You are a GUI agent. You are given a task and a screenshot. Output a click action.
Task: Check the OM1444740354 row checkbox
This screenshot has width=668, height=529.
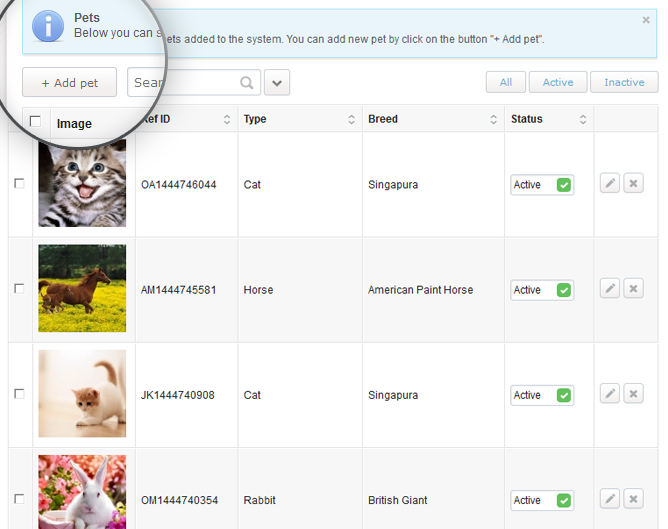pyautogui.click(x=19, y=499)
